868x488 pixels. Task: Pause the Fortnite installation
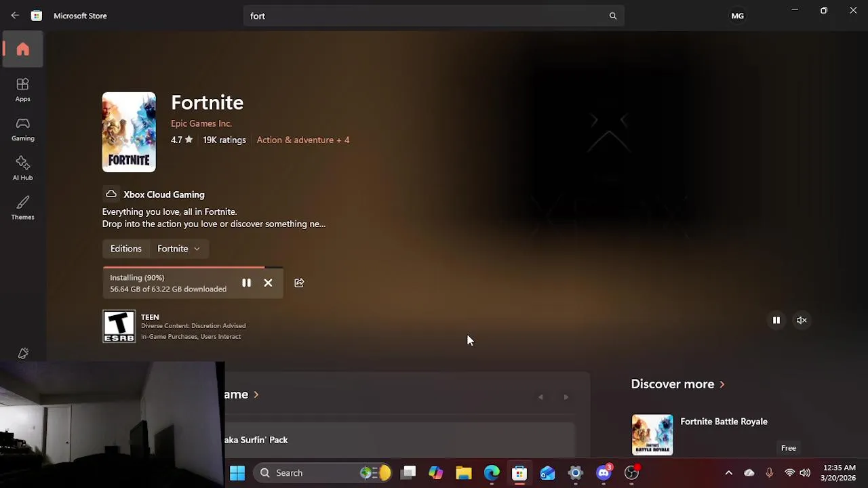tap(246, 283)
